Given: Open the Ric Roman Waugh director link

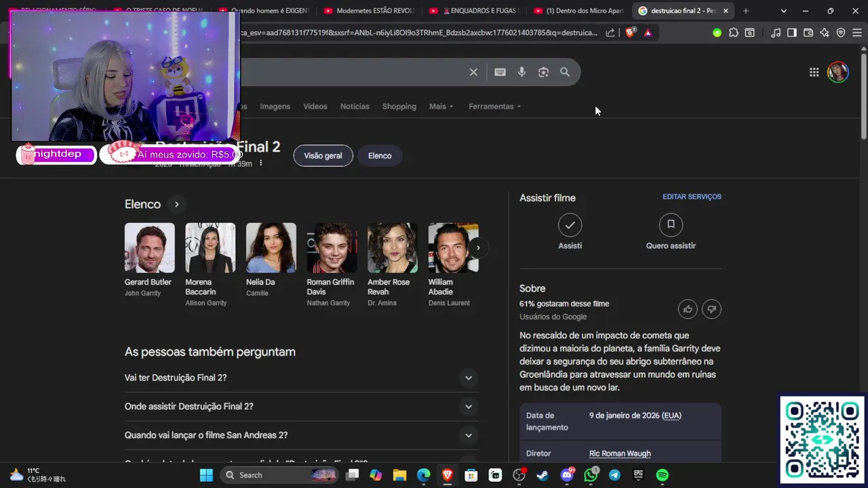Looking at the screenshot, I should click(x=620, y=453).
